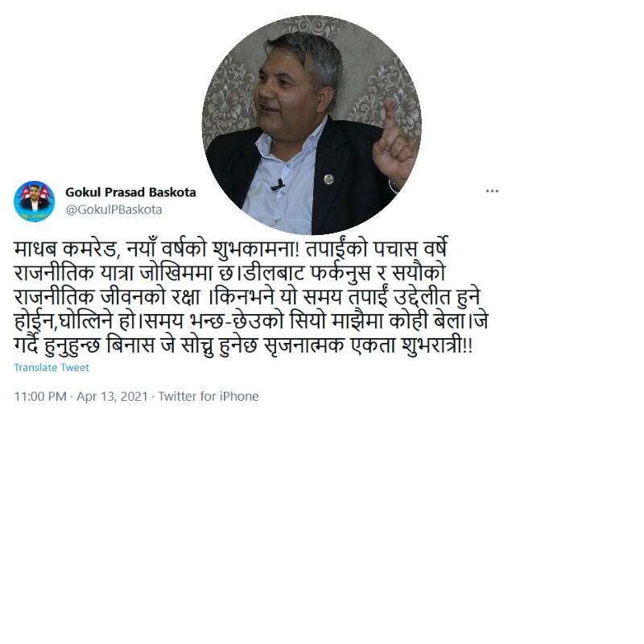Click the tweet line starting with राजनीतिक यात्रा
The width and height of the screenshot is (644, 644).
pos(229,272)
